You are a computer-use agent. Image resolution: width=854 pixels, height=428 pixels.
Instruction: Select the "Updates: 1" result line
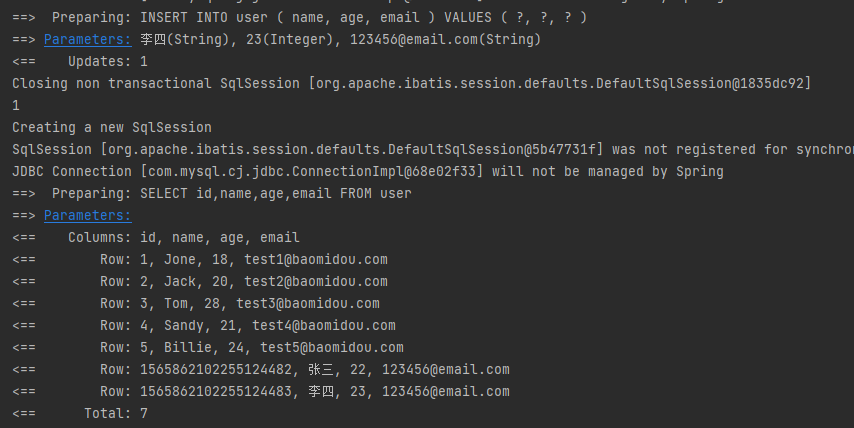pyautogui.click(x=108, y=62)
